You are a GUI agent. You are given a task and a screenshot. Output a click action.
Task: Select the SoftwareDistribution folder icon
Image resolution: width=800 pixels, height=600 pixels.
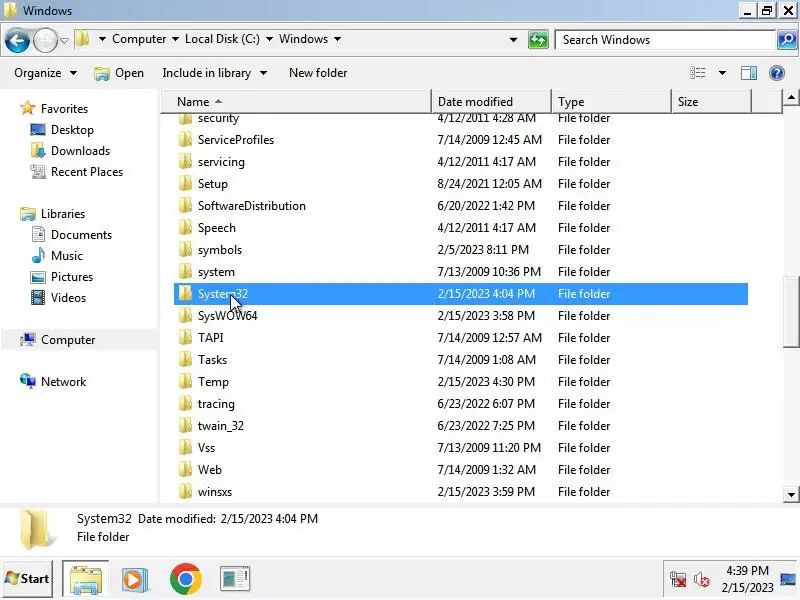(x=186, y=205)
